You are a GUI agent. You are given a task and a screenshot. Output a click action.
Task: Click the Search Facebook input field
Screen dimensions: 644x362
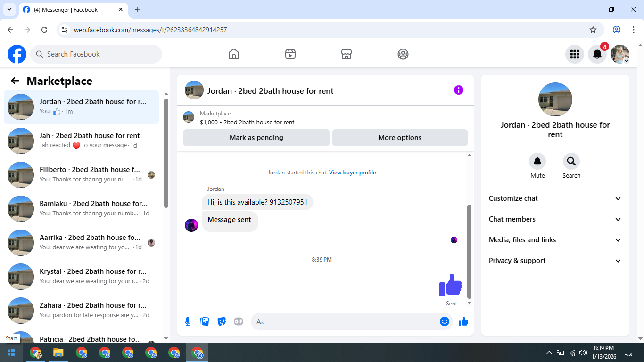[x=96, y=54]
